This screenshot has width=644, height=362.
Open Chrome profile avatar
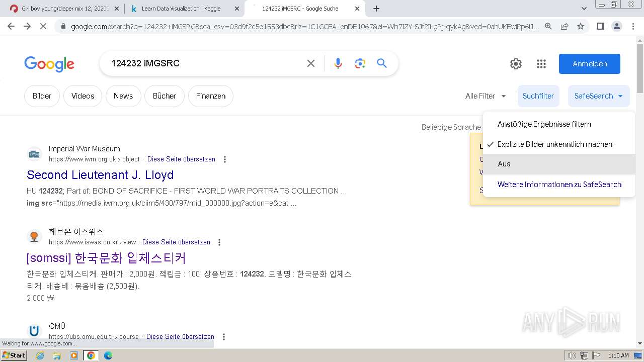click(617, 26)
